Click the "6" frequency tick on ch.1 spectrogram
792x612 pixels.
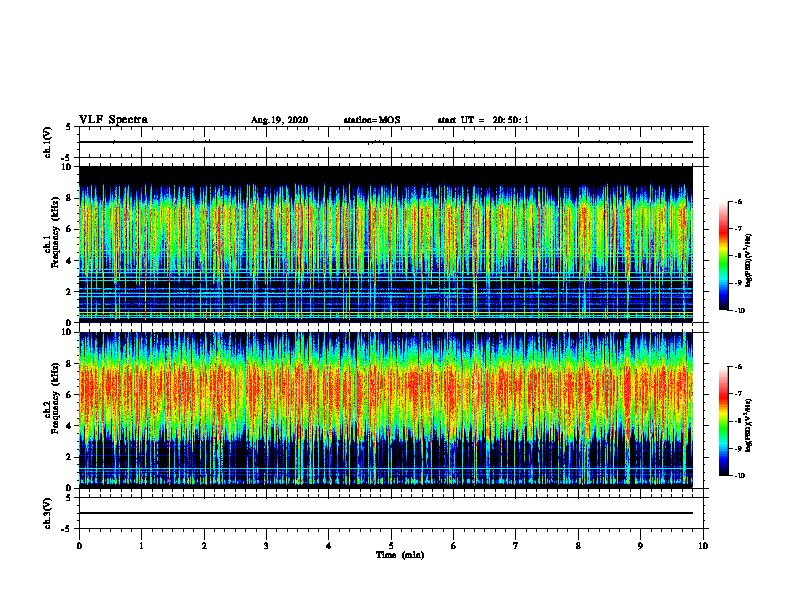point(69,229)
